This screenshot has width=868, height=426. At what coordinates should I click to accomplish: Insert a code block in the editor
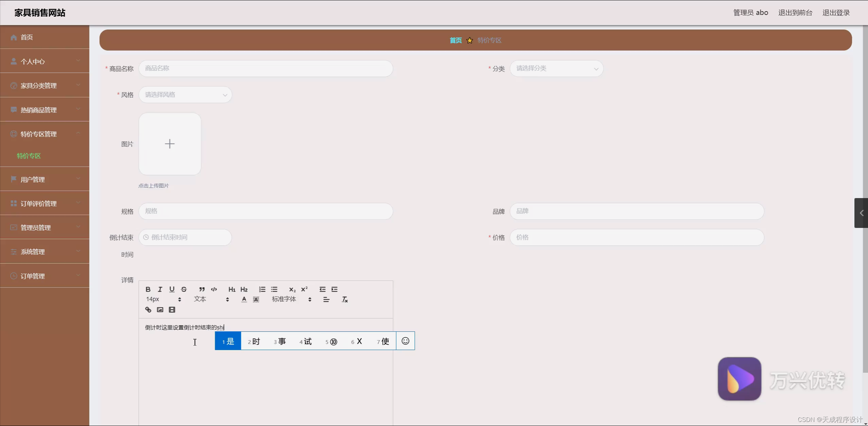point(214,289)
